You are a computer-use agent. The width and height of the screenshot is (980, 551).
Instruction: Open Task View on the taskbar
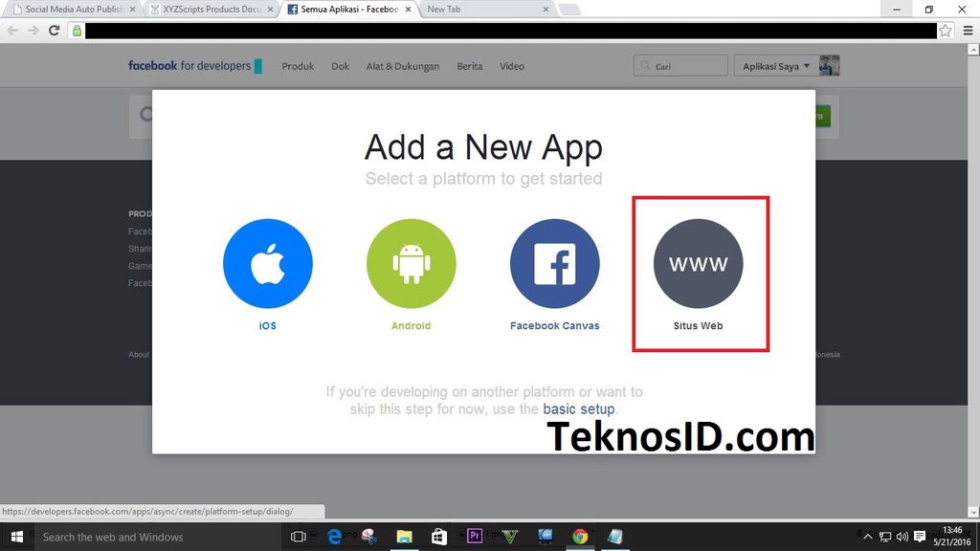299,537
